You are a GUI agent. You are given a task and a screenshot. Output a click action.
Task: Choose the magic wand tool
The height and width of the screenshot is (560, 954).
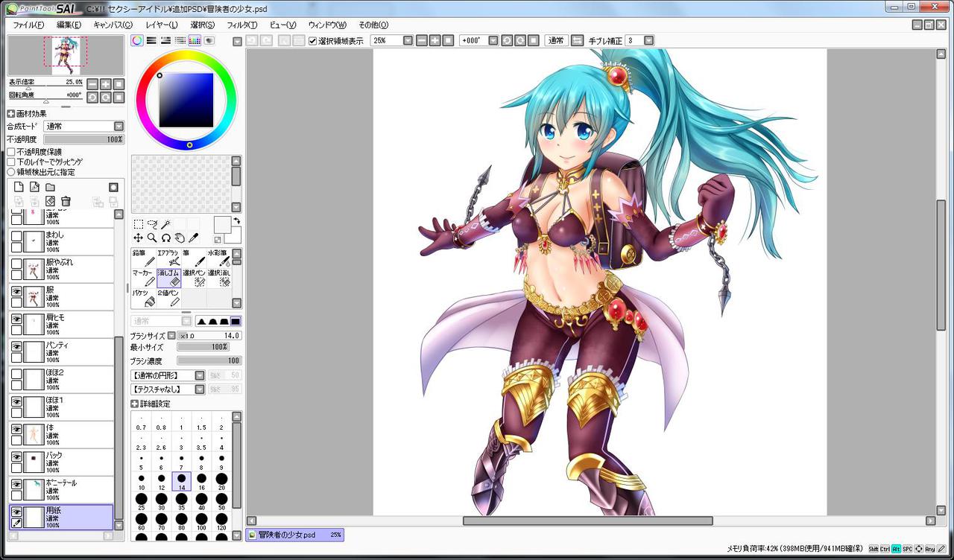point(165,224)
